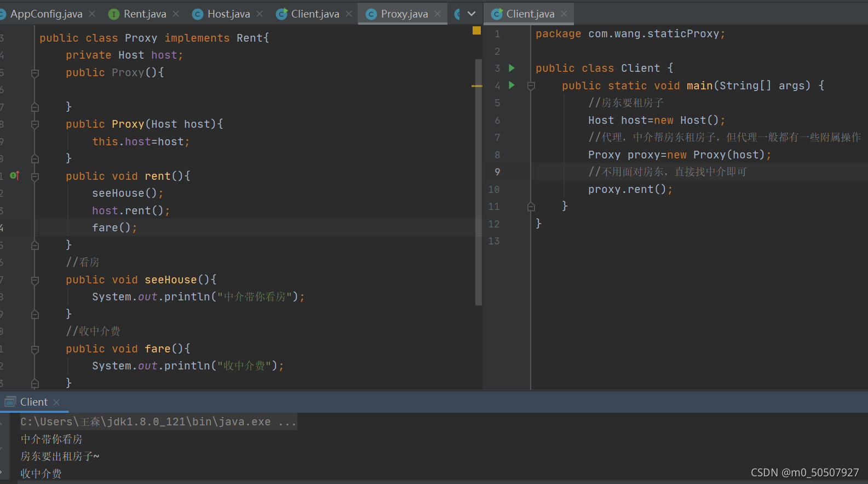Click implements-method gutter icon beside rent()
This screenshot has width=868, height=484.
(15, 175)
